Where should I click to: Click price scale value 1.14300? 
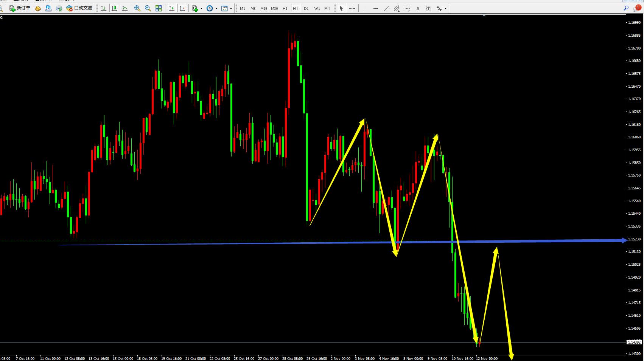click(x=635, y=354)
